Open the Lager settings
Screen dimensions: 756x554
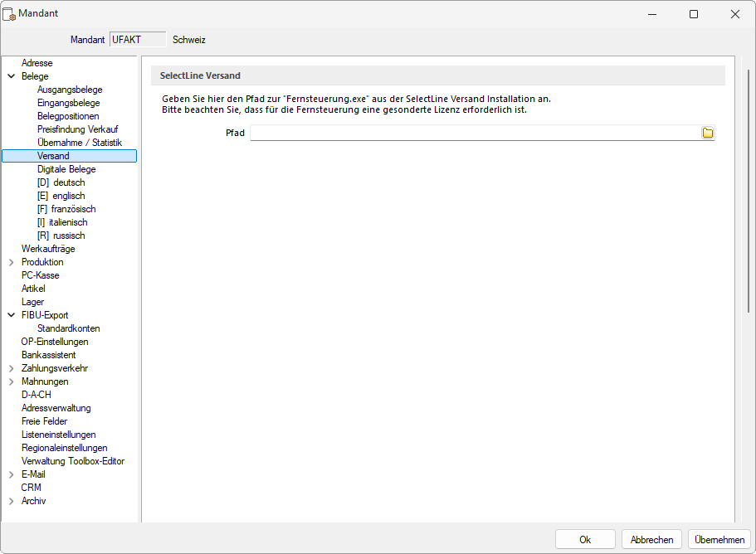[x=33, y=302]
